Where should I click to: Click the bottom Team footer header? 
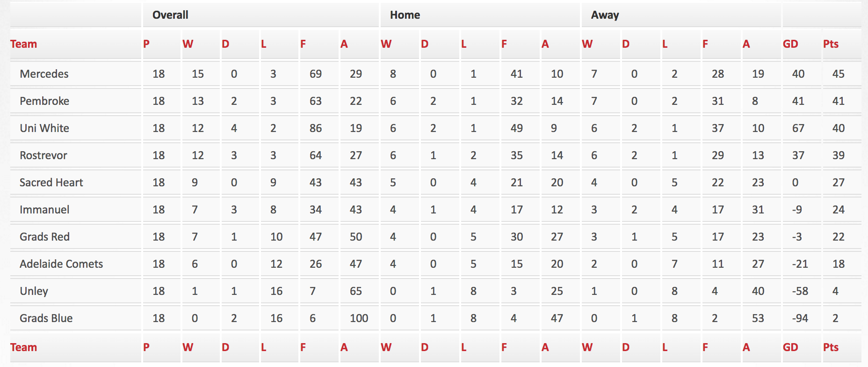tap(23, 347)
